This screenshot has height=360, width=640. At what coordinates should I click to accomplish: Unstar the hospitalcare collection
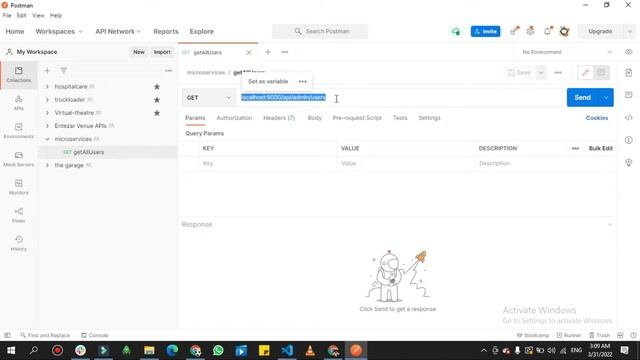pos(157,87)
